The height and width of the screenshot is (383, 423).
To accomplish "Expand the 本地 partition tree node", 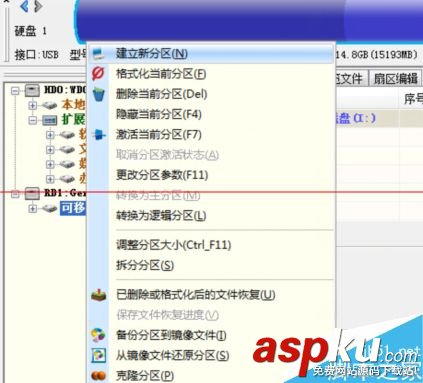I will [x=32, y=106].
